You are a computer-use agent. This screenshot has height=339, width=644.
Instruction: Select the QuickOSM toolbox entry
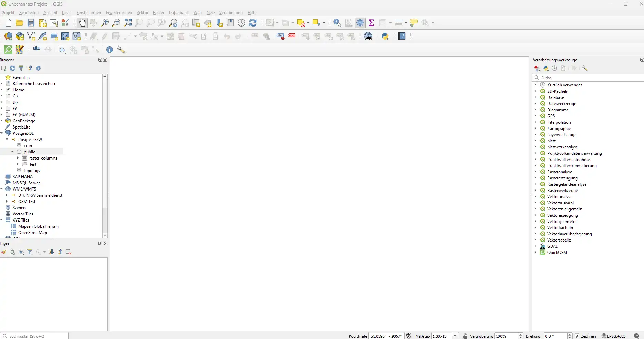[557, 252]
